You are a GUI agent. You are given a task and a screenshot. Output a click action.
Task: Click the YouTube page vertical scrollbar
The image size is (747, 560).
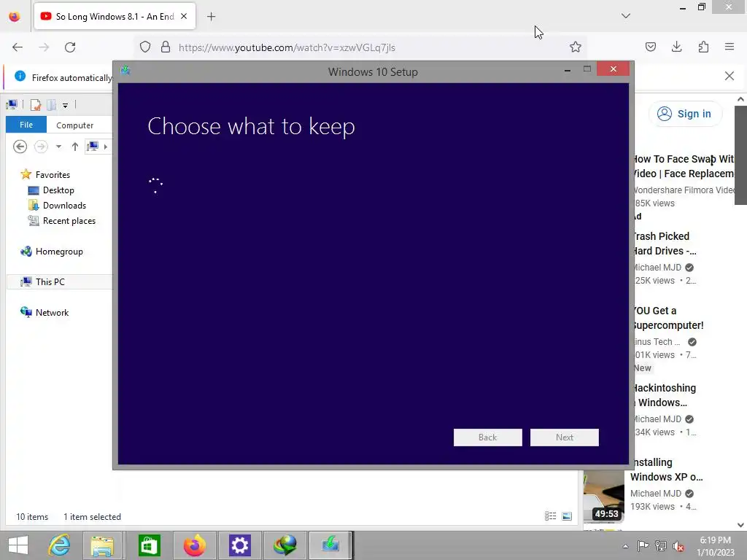[740, 155]
